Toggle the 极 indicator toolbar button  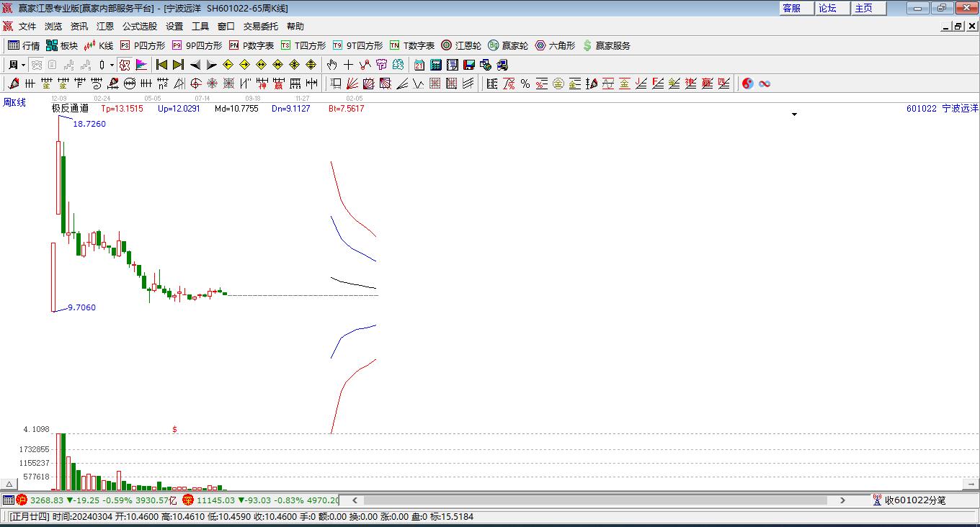[x=124, y=65]
